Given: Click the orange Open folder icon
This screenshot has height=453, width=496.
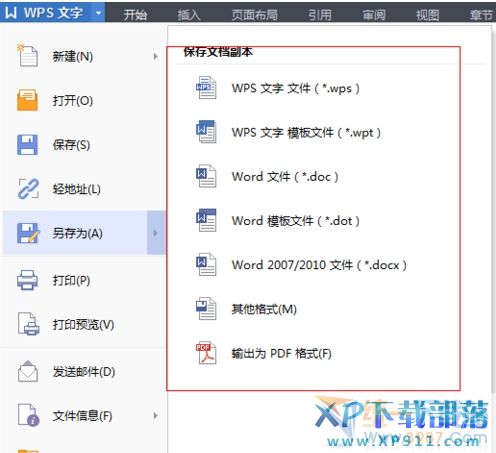Looking at the screenshot, I should pos(27,100).
